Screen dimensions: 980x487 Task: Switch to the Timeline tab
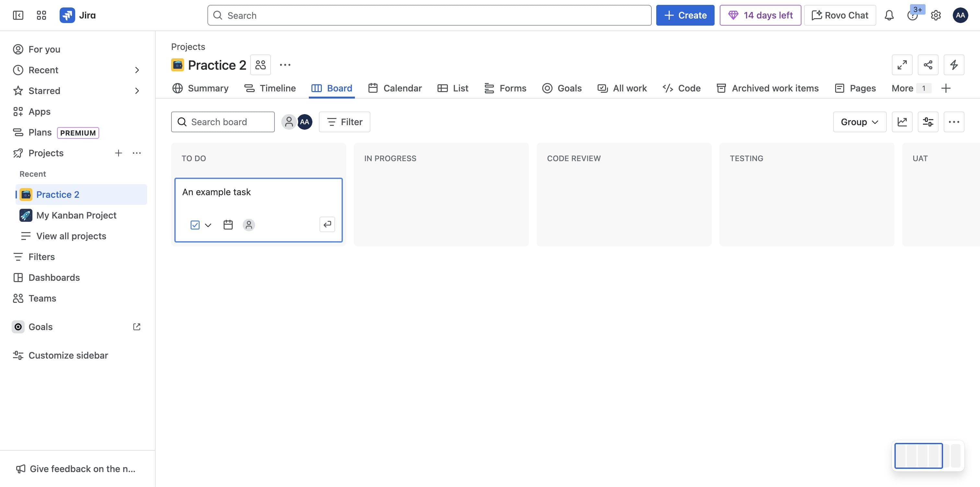click(270, 88)
